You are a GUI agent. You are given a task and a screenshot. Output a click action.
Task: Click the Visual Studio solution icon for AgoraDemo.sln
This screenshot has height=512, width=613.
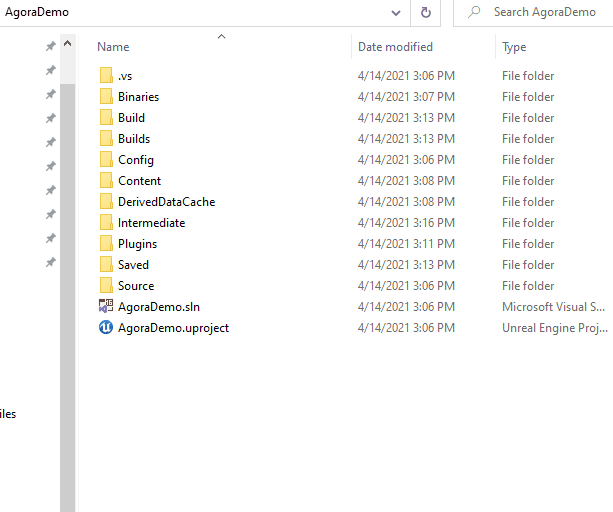click(x=106, y=306)
